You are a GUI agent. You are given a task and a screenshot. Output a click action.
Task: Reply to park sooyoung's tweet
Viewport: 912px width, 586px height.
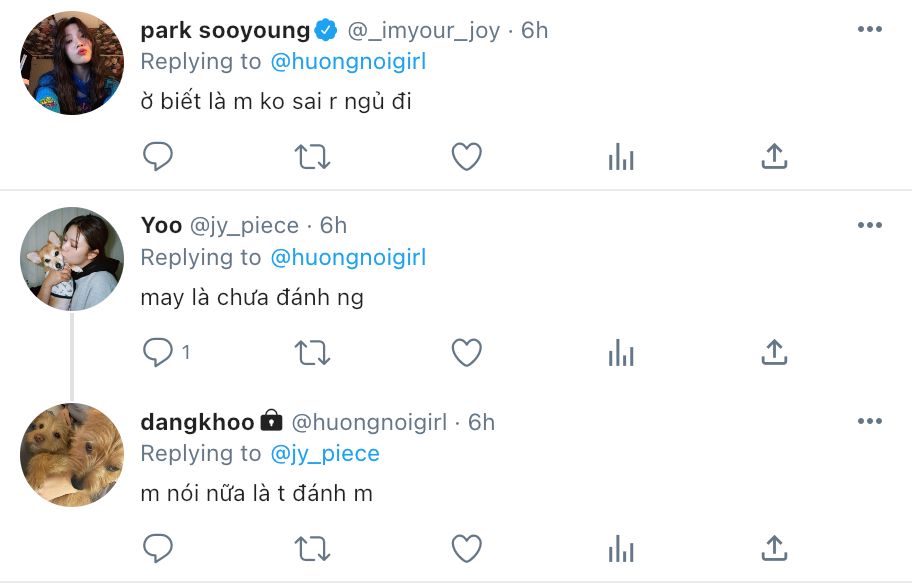point(158,156)
